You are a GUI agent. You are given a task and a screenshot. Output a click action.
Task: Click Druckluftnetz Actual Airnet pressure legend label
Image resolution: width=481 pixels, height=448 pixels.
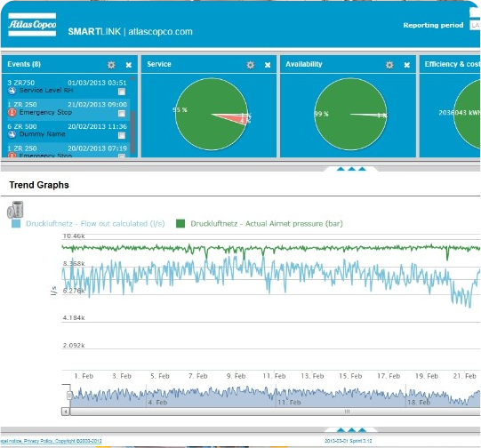(x=267, y=223)
